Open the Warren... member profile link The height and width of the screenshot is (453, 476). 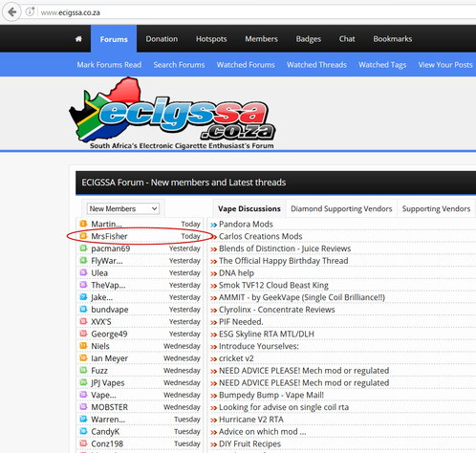click(x=108, y=420)
